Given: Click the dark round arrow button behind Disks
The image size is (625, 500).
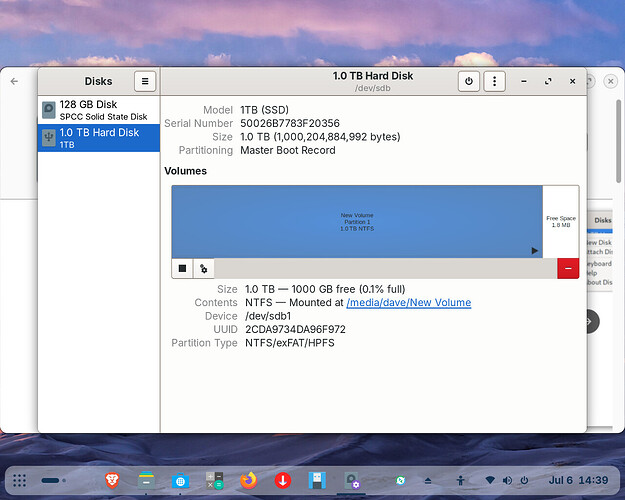Looking at the screenshot, I should tap(592, 321).
